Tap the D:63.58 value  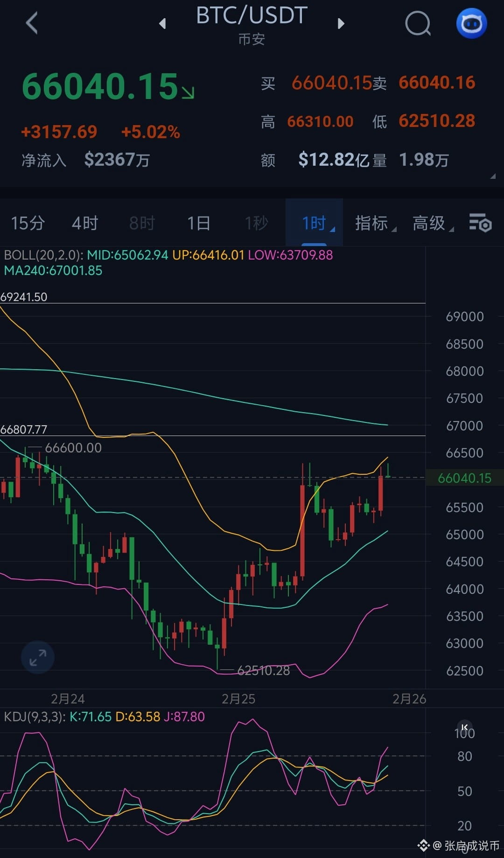point(138,717)
